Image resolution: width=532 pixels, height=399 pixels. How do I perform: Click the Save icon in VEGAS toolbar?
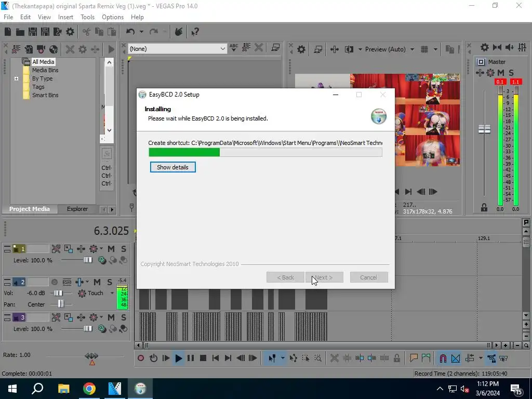(33, 32)
